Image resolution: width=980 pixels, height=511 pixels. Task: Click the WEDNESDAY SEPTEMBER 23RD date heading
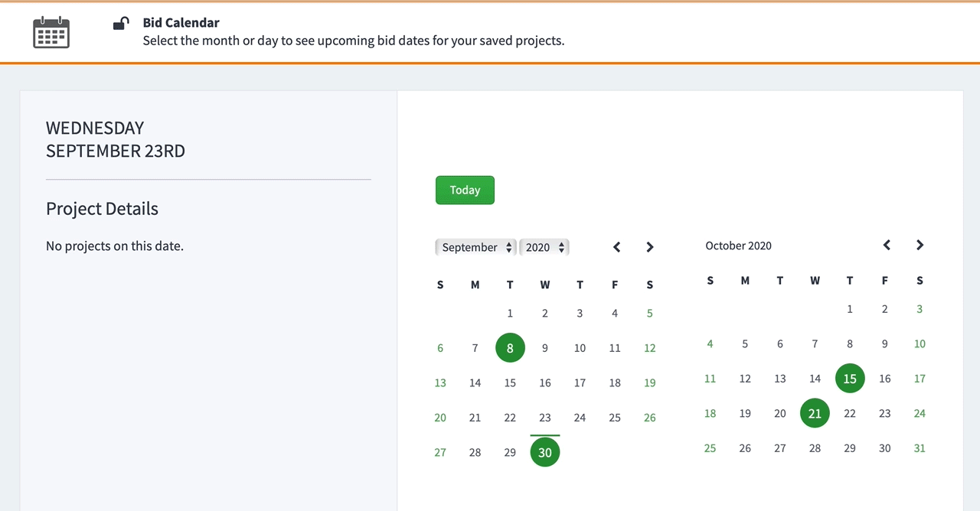click(116, 139)
